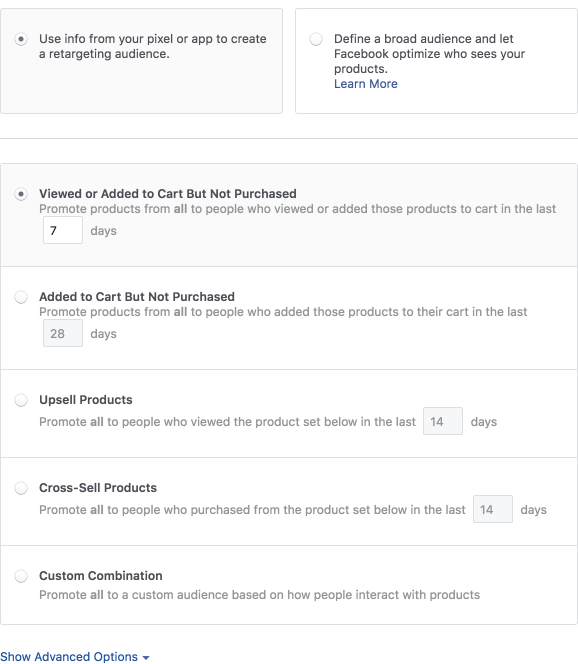Click the Cross-Sell Products heading
This screenshot has width=578, height=664.
coord(98,488)
